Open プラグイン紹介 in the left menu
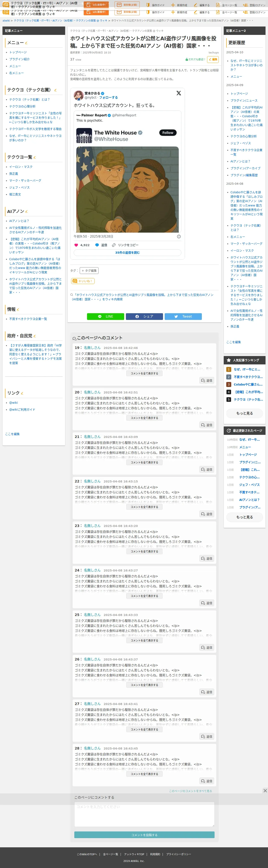This screenshot has width=268, height=868. pyautogui.click(x=19, y=59)
